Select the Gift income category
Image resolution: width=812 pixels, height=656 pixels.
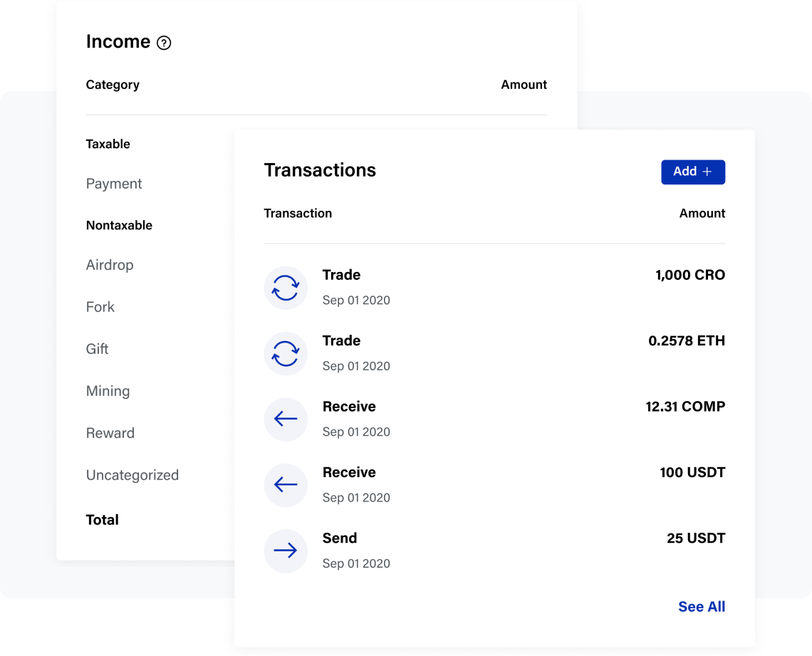98,349
